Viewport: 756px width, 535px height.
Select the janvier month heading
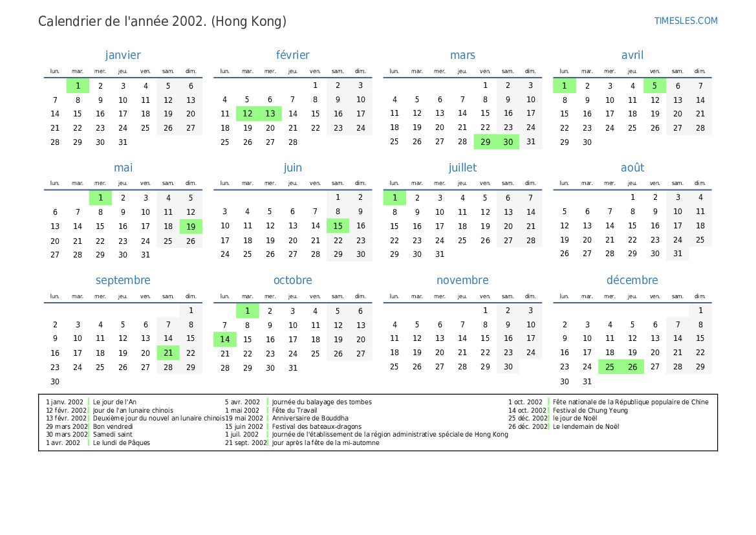(123, 55)
